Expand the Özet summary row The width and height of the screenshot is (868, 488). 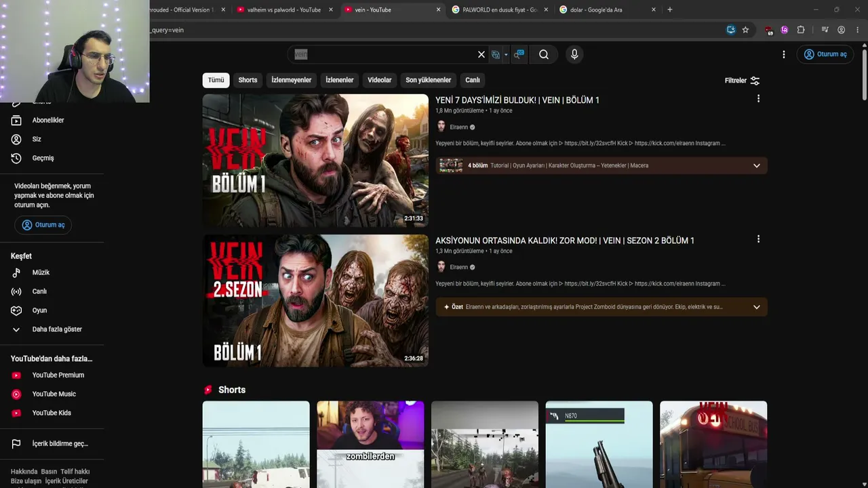601,307
